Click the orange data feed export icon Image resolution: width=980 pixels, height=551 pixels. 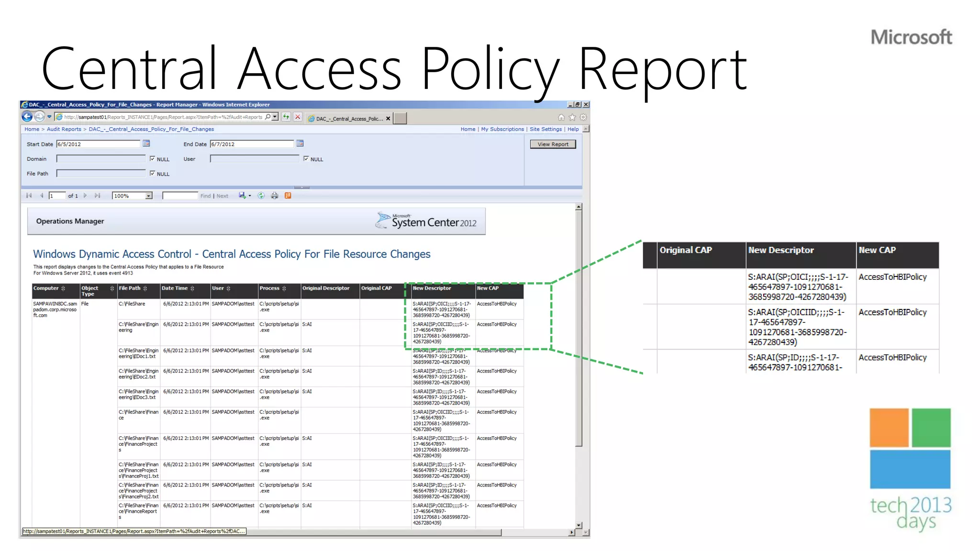(288, 196)
